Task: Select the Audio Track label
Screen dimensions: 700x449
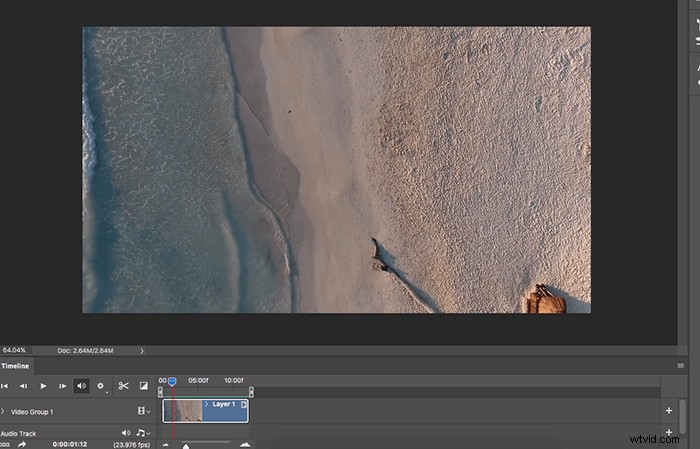Action: coord(18,433)
